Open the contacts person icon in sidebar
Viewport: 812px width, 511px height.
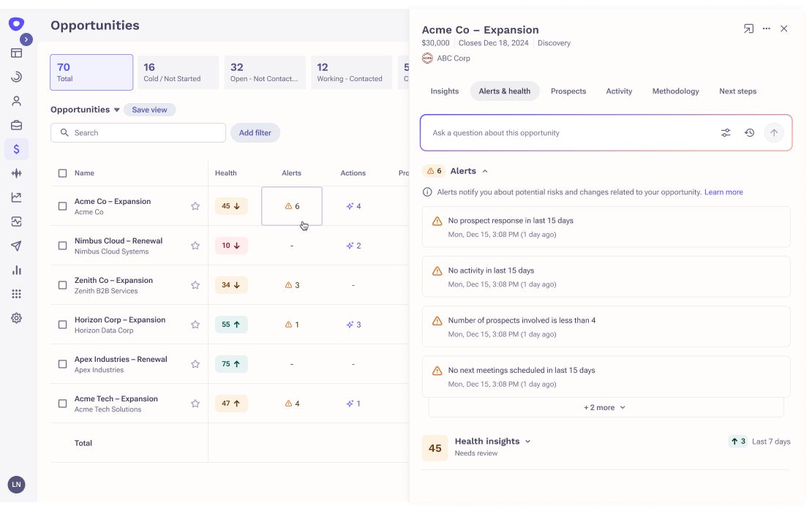[16, 100]
